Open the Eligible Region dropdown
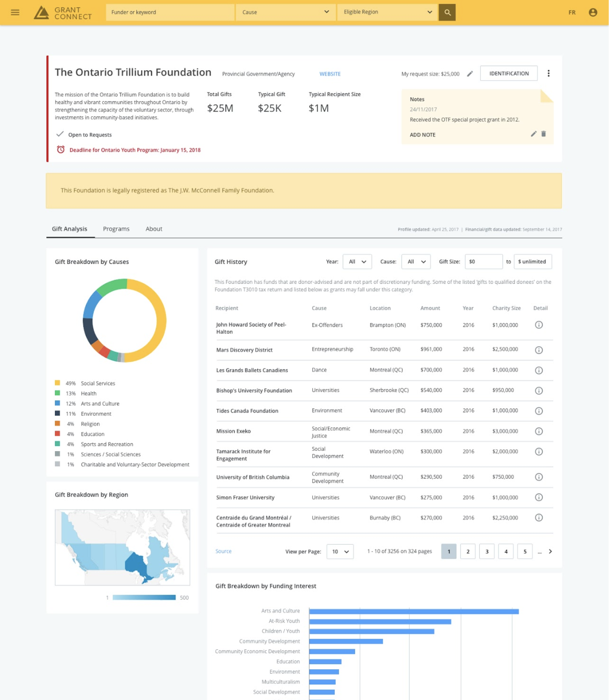The height and width of the screenshot is (700, 609). point(387,12)
